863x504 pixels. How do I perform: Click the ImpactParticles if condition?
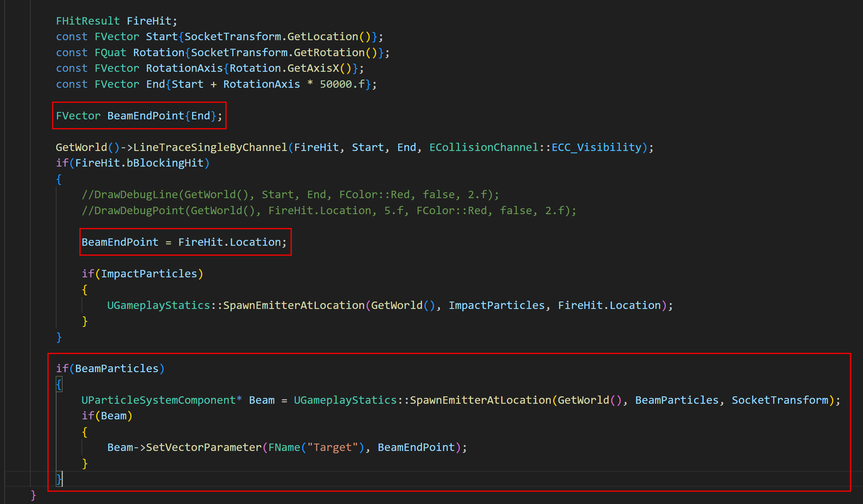tap(149, 274)
